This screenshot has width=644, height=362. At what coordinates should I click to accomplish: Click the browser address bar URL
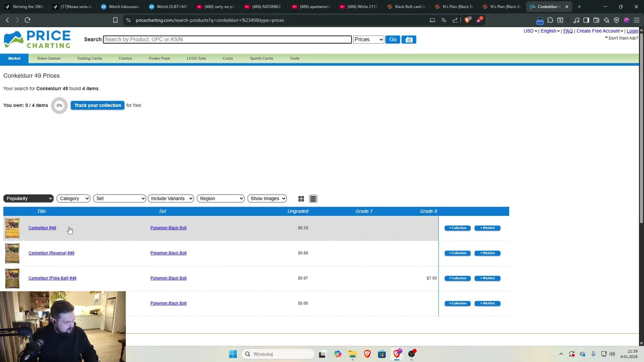pyautogui.click(x=210, y=20)
